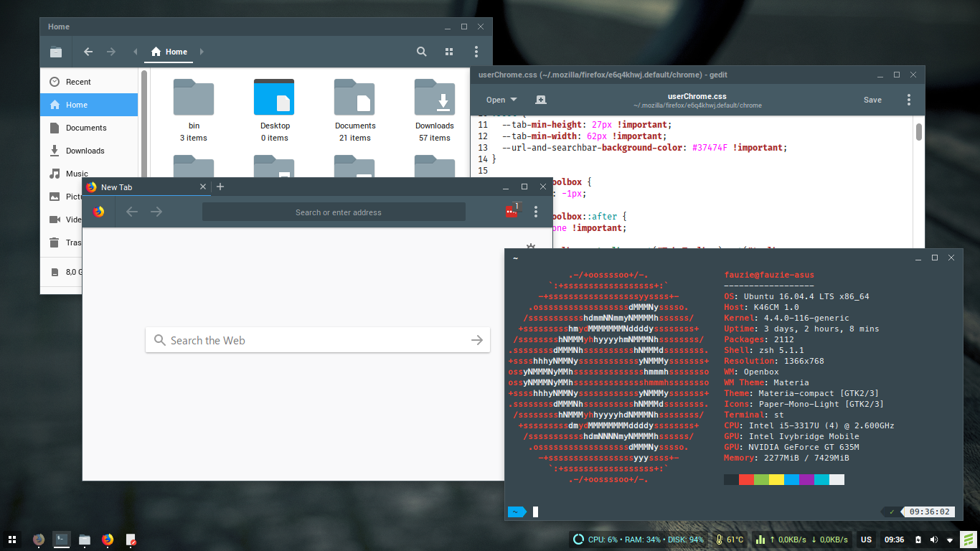This screenshot has height=551, width=980.
Task: Click the network speed indicator
Action: pos(802,540)
